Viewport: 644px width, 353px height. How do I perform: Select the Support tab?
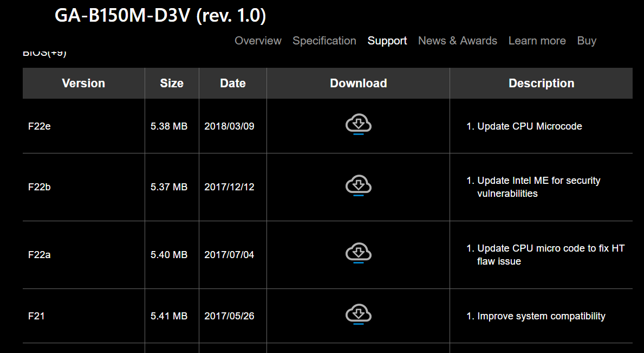pos(387,41)
